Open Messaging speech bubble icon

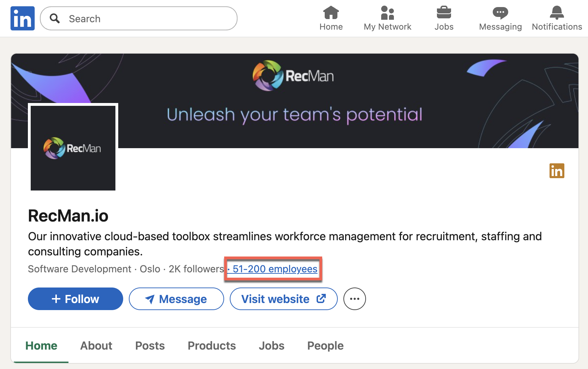click(500, 13)
